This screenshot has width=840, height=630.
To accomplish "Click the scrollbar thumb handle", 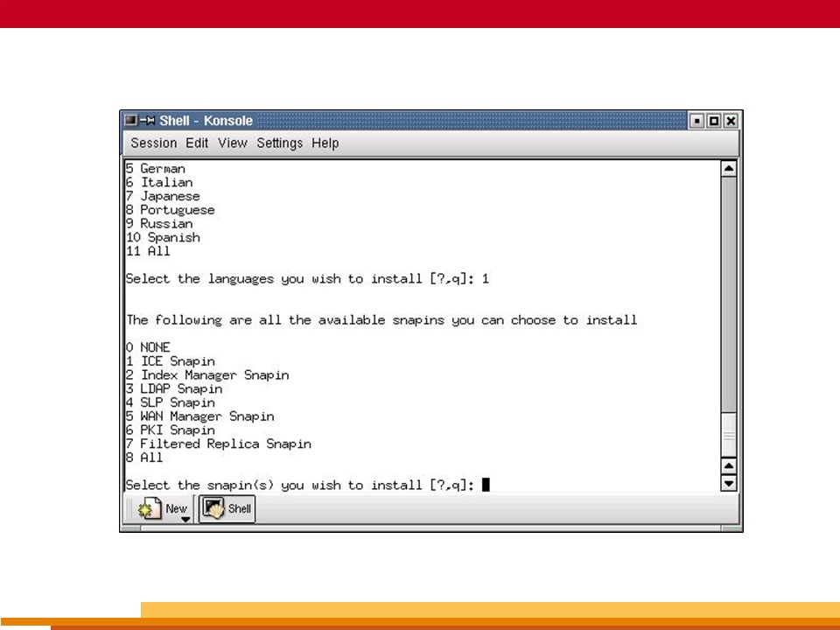I will (x=729, y=435).
